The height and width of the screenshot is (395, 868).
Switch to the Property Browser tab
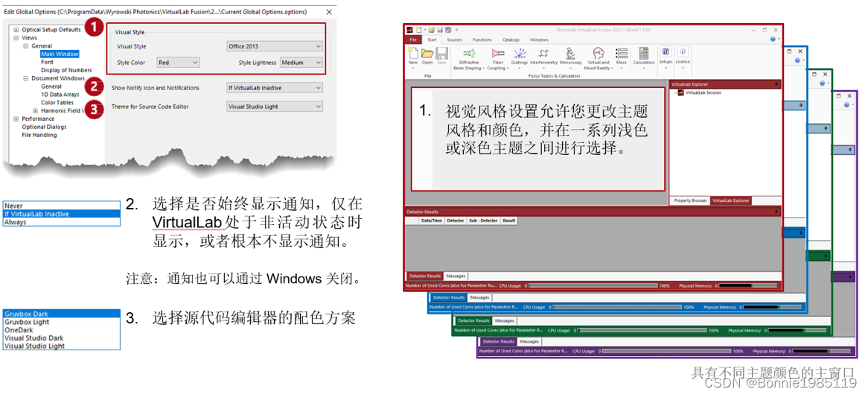click(x=690, y=200)
